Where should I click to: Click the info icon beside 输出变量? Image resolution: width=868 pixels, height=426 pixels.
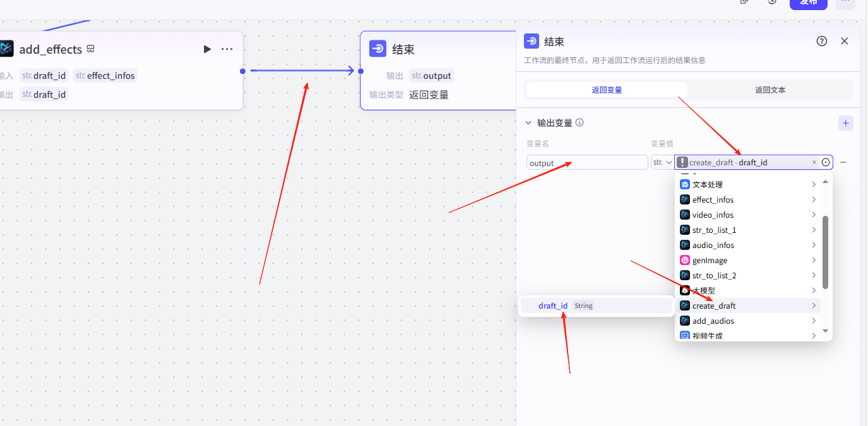580,123
